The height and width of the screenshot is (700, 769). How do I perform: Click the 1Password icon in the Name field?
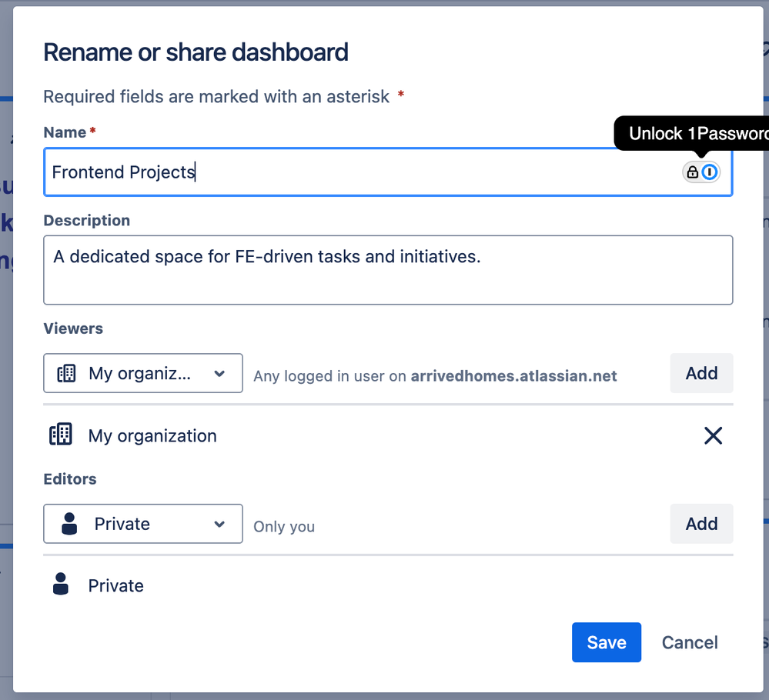click(709, 172)
